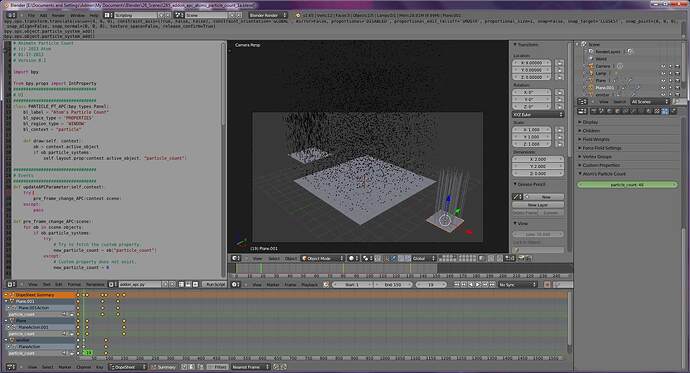Viewport: 690px width, 373px height.
Task: Select the active Particles properties tab
Action: click(x=664, y=111)
